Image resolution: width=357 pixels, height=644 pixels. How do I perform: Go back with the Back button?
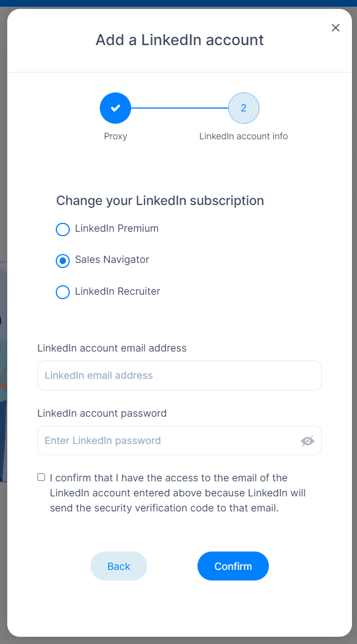[119, 566]
